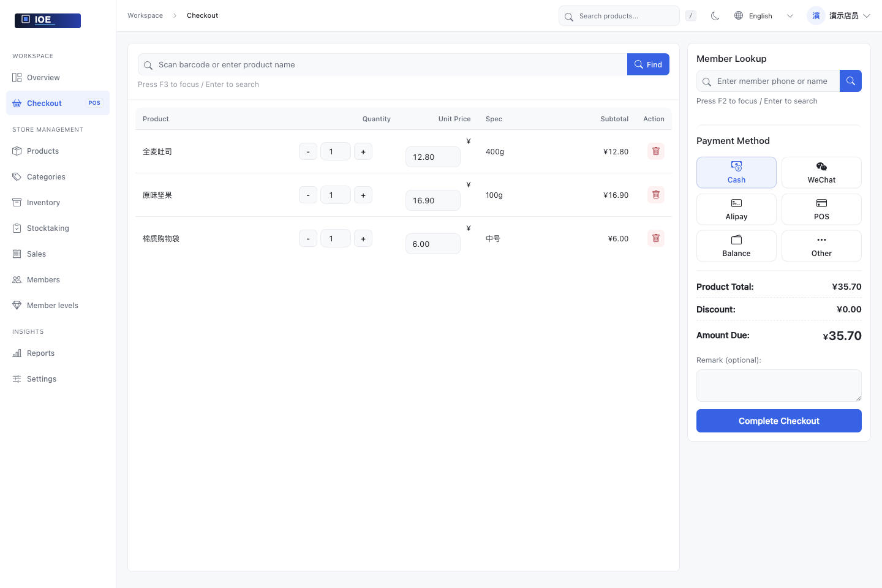
Task: Focus the barcode or product name field
Action: [x=382, y=64]
